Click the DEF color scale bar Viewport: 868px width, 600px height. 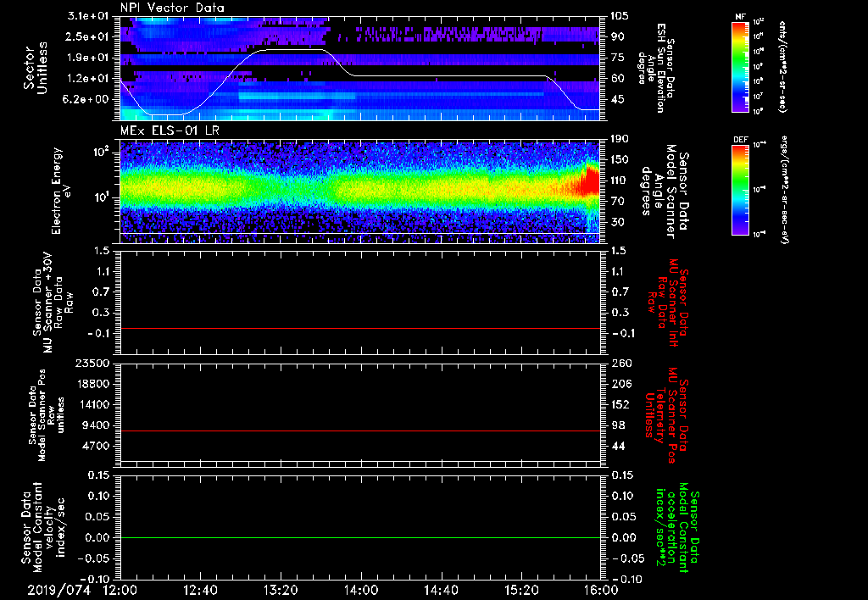click(x=741, y=189)
